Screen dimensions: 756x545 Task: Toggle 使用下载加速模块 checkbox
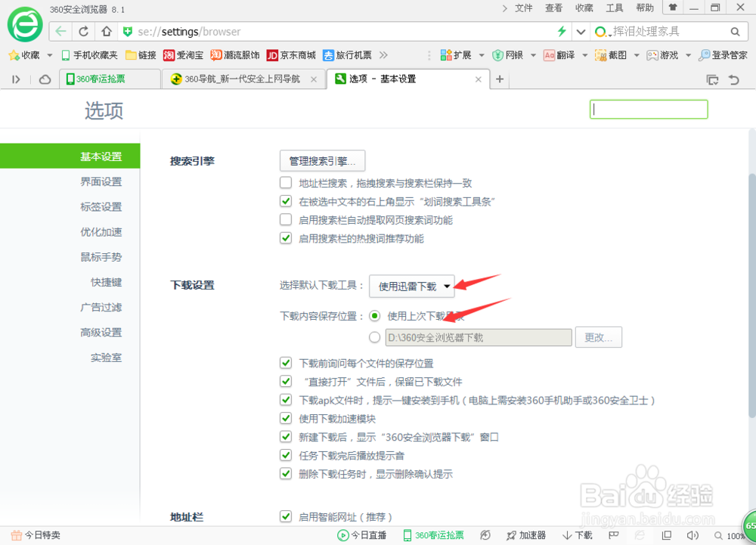tap(286, 418)
